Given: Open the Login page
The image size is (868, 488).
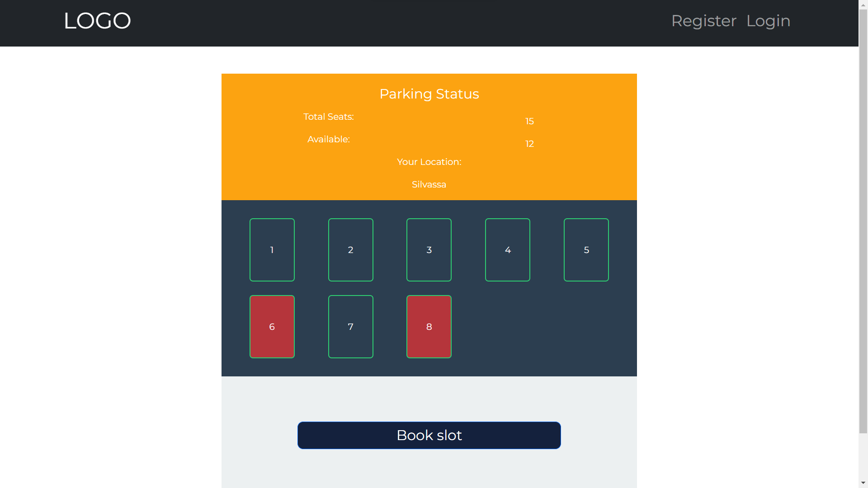Looking at the screenshot, I should pyautogui.click(x=768, y=21).
